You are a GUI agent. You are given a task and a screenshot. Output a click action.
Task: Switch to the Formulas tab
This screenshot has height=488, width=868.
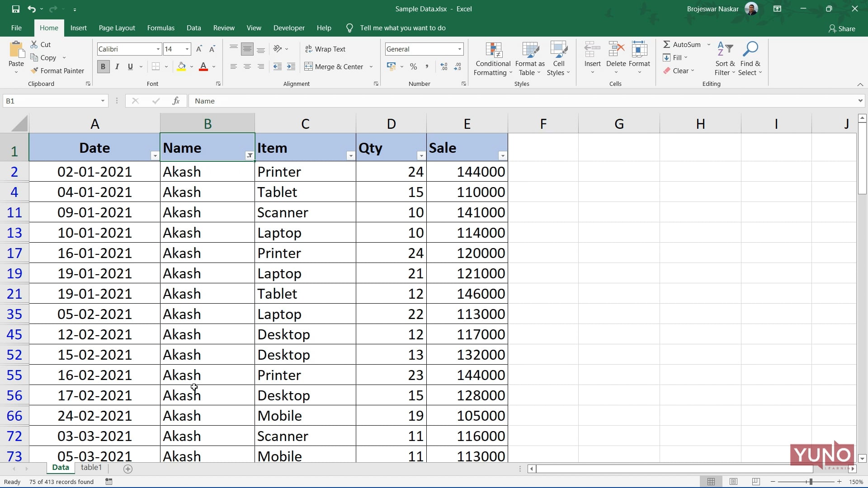click(x=160, y=28)
